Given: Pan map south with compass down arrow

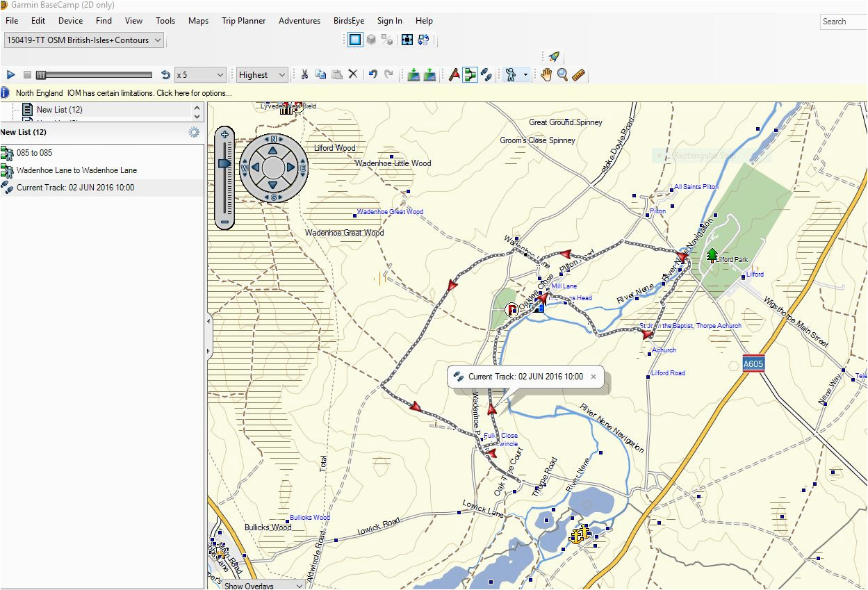Looking at the screenshot, I should pyautogui.click(x=273, y=186).
